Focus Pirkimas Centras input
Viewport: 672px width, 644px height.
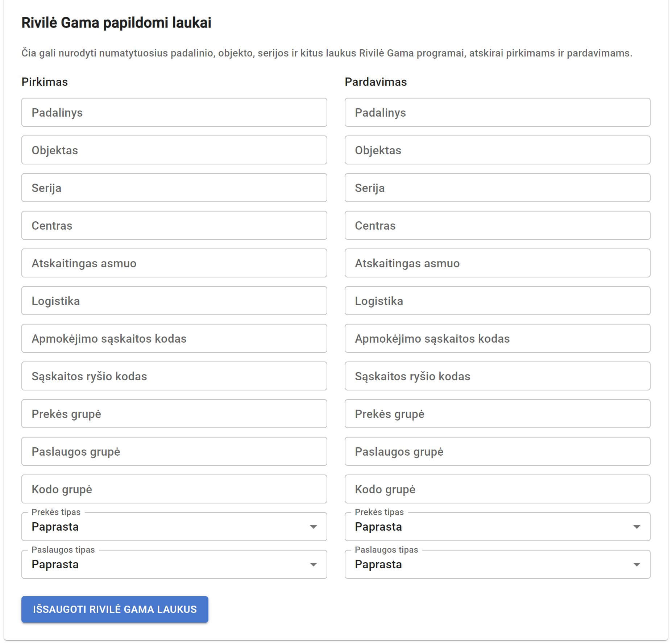click(174, 225)
